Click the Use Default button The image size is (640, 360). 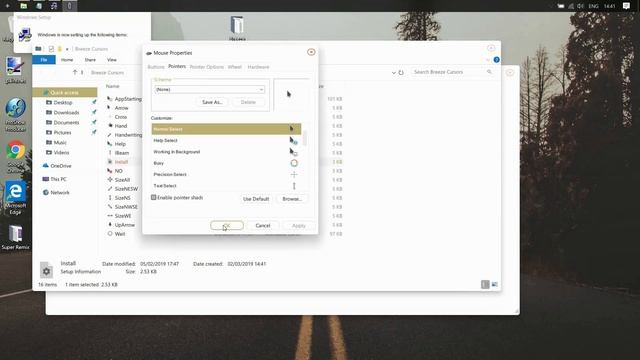pyautogui.click(x=256, y=199)
